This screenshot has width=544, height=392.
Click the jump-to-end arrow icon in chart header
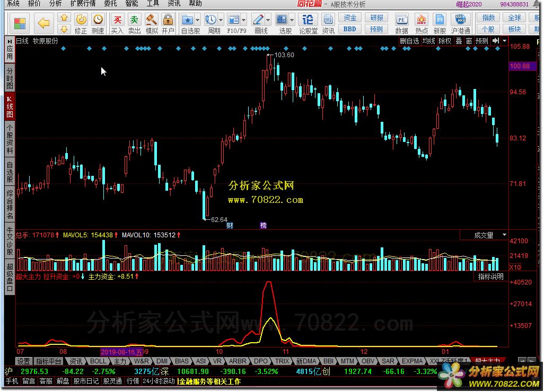coord(496,41)
